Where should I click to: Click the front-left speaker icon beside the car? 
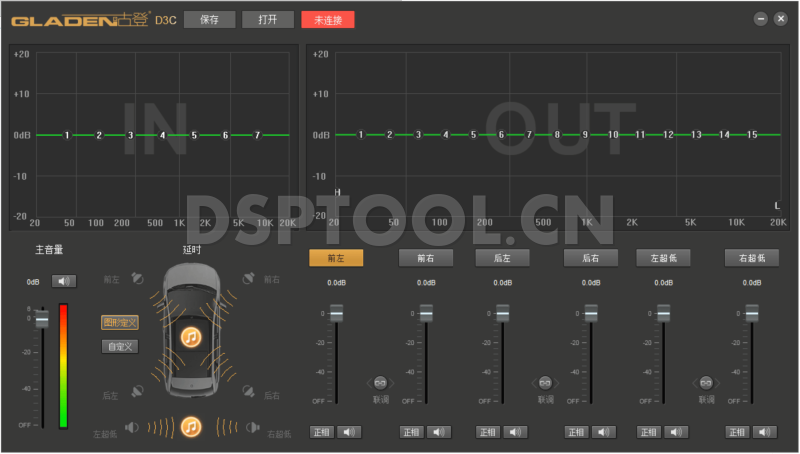coord(138,279)
